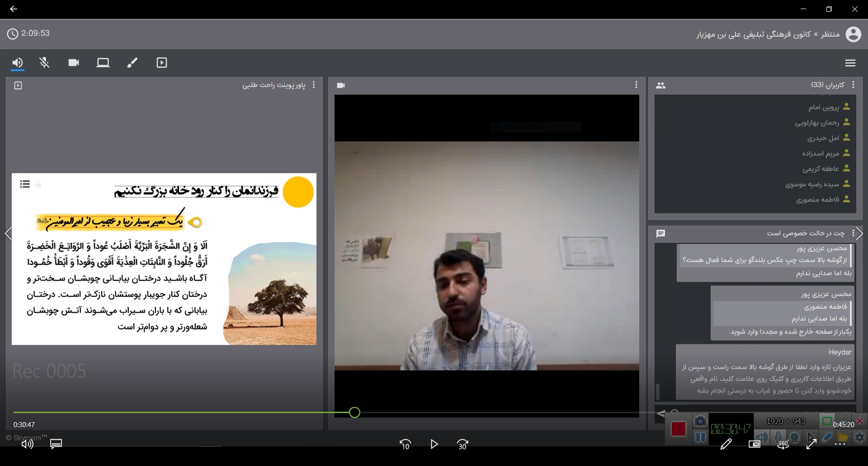Take a screenshot with the recorder camera icon
Screen dimensions: 868x466
700,421
